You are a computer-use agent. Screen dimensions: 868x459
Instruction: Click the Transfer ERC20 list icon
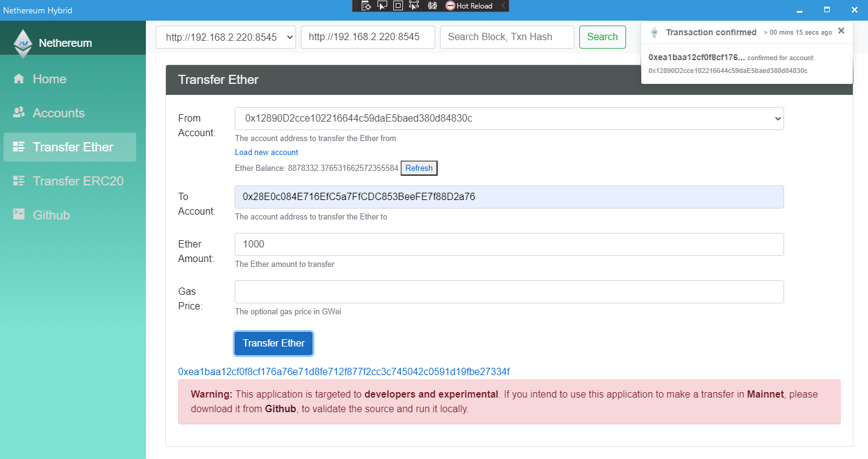click(x=19, y=181)
